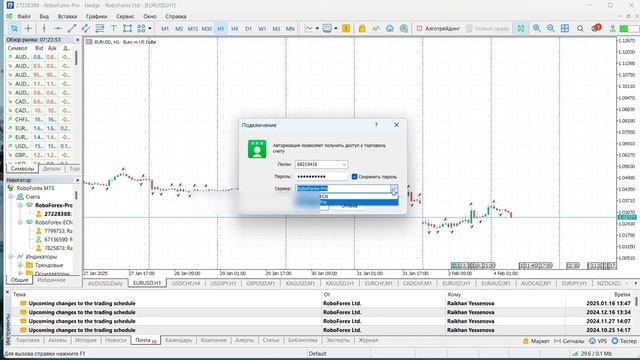640x360 pixels.
Task: Select the equidistant channel tool
Action: pyautogui.click(x=86, y=29)
